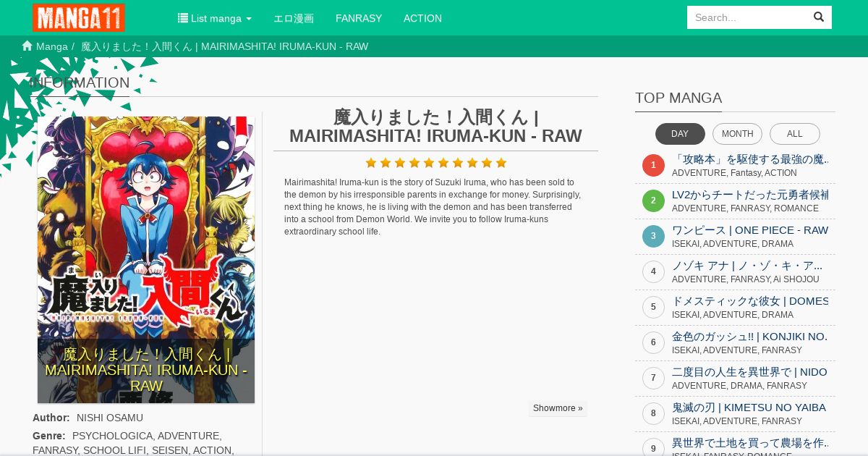Click the Manga breadcrumb link
Viewport: 868px width, 456px height.
coord(52,46)
